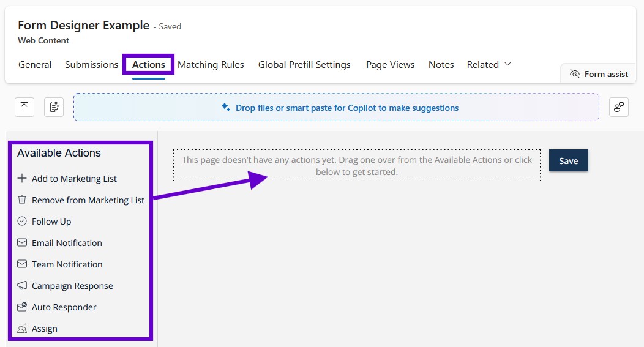
Task: Click the people icon for Assign
Action: click(x=22, y=329)
